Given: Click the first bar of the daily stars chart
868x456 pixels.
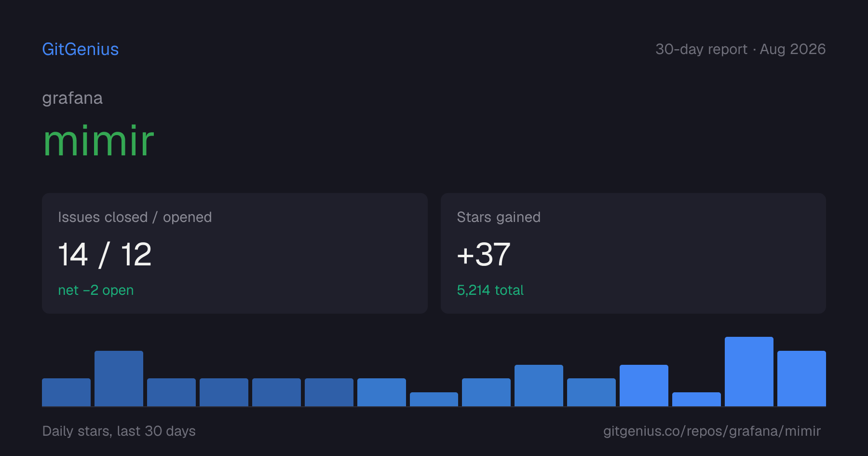Looking at the screenshot, I should [66, 392].
